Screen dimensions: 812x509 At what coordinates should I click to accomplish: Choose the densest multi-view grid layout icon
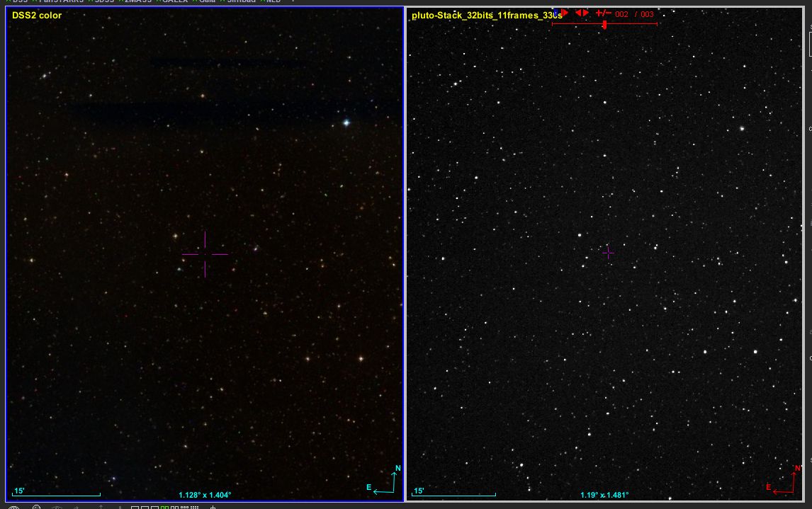[193, 507]
